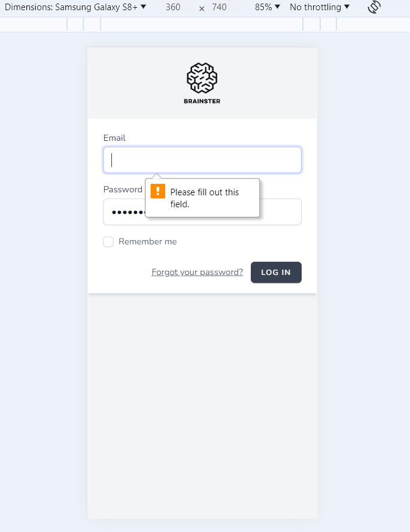The width and height of the screenshot is (410, 532).
Task: Click the rotate device orientation icon
Action: point(374,7)
